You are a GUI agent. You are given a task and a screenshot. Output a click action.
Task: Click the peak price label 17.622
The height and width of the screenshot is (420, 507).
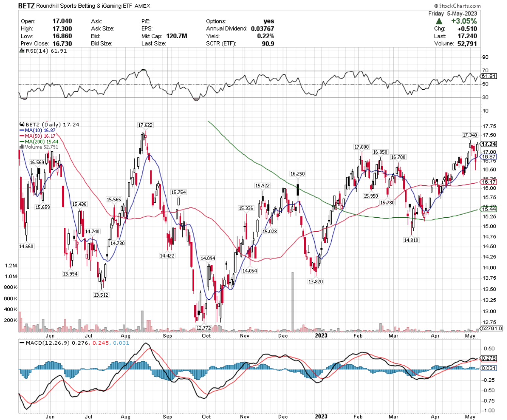coord(146,125)
